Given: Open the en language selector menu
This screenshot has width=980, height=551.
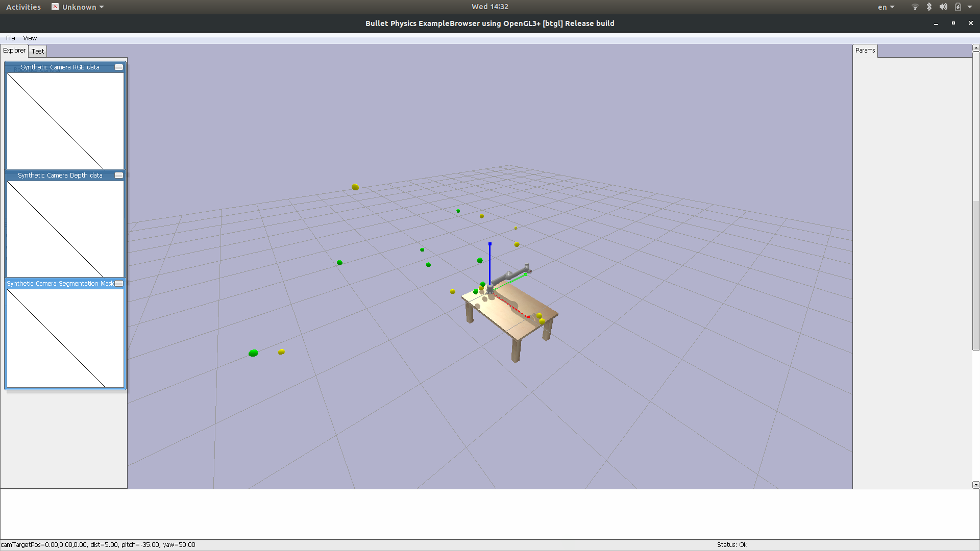Looking at the screenshot, I should (886, 7).
